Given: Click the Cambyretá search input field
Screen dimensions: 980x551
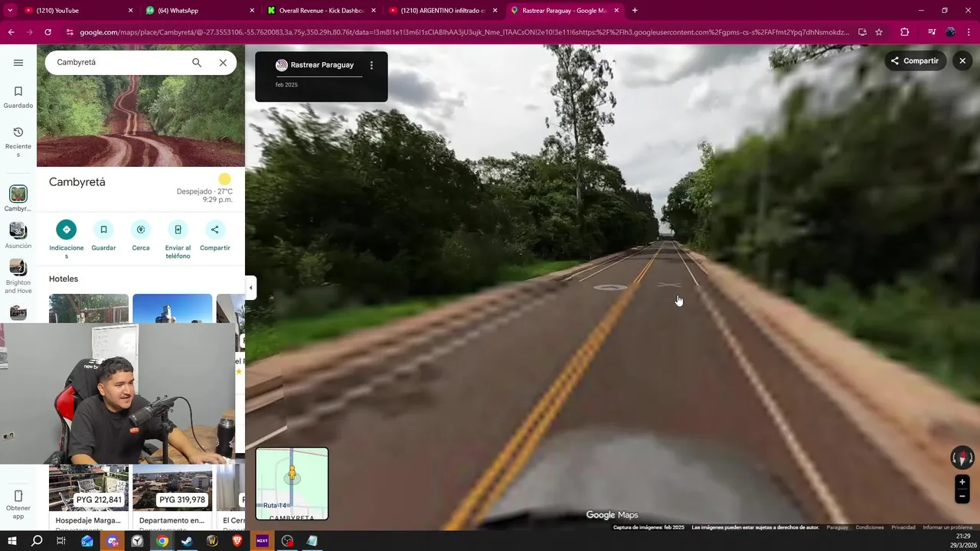Looking at the screenshot, I should [x=119, y=63].
